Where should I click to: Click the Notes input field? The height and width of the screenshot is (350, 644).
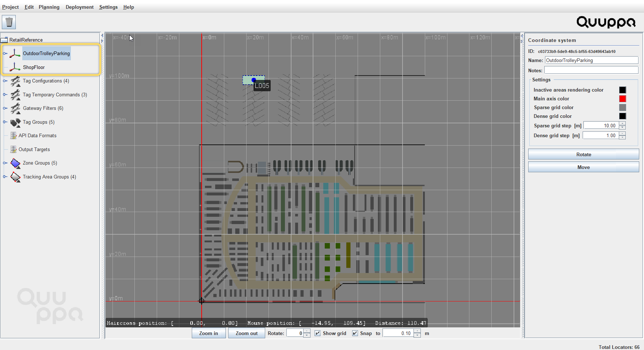tap(591, 70)
